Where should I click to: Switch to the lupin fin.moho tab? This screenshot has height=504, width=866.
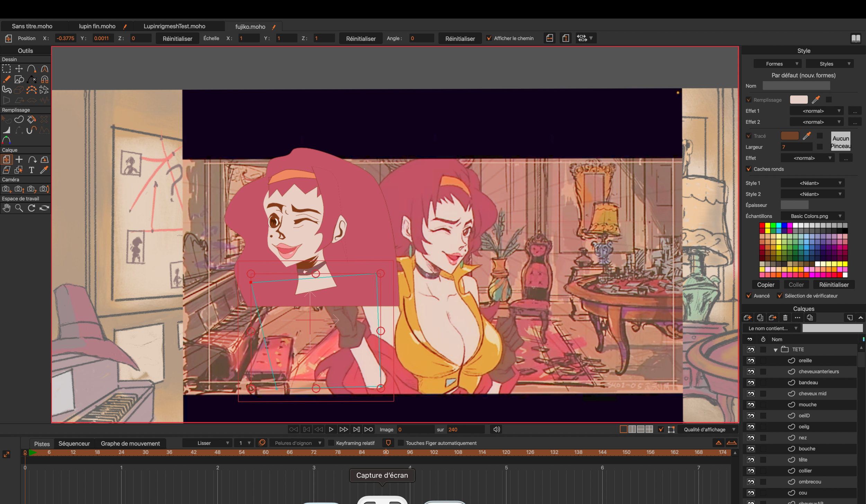(x=97, y=26)
